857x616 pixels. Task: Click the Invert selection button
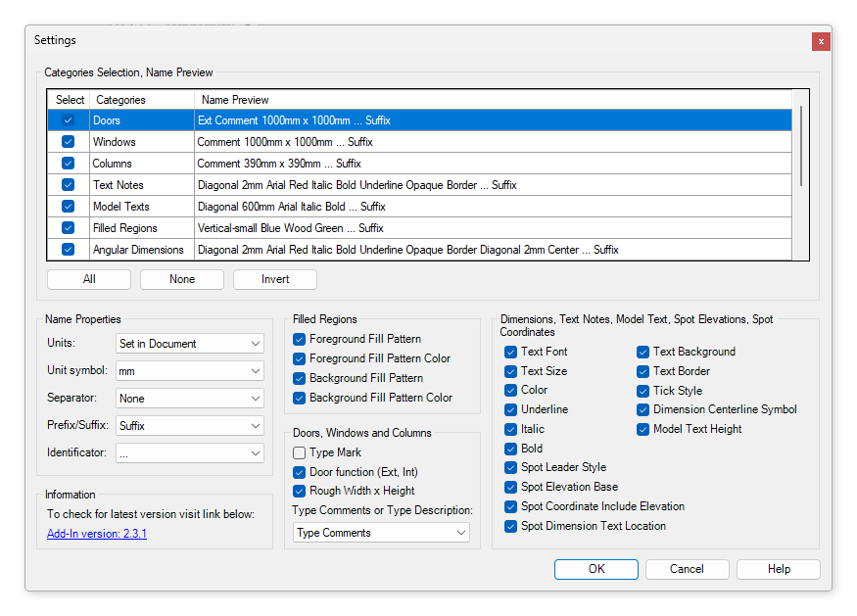coord(275,279)
